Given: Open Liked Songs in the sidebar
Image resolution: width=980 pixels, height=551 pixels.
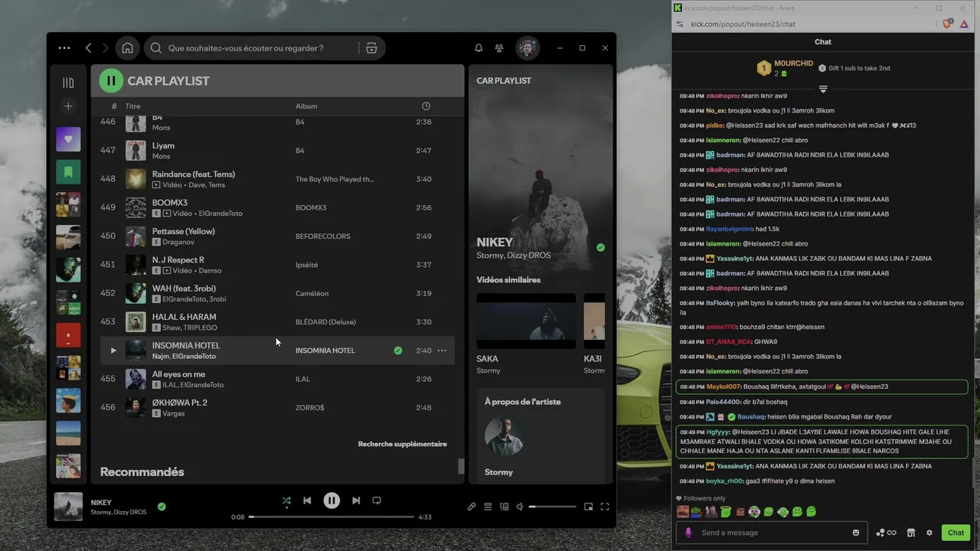Looking at the screenshot, I should click(68, 139).
